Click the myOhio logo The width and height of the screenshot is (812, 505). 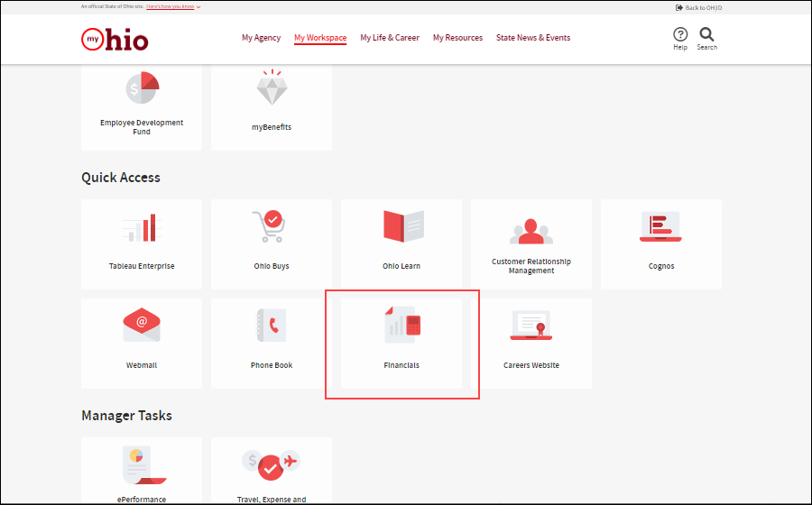tap(115, 39)
